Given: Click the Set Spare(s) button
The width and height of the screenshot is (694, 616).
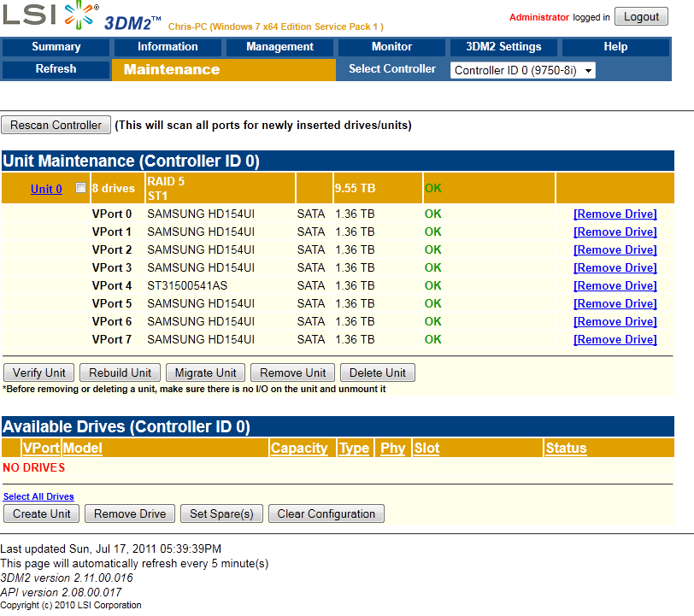Looking at the screenshot, I should point(221,513).
